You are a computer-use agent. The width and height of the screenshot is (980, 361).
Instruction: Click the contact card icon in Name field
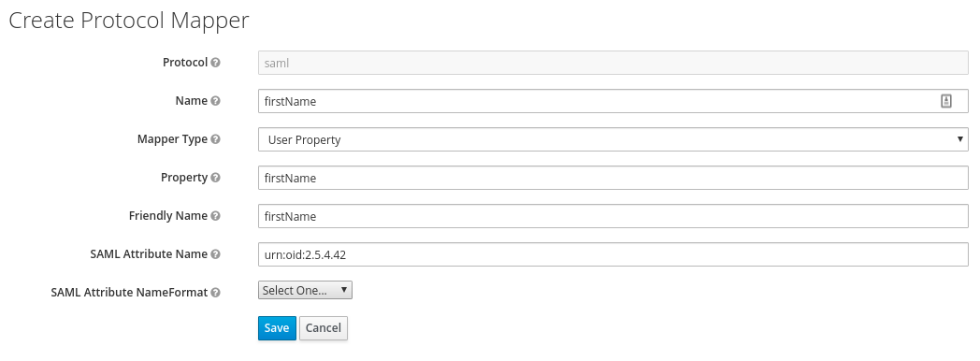click(946, 101)
